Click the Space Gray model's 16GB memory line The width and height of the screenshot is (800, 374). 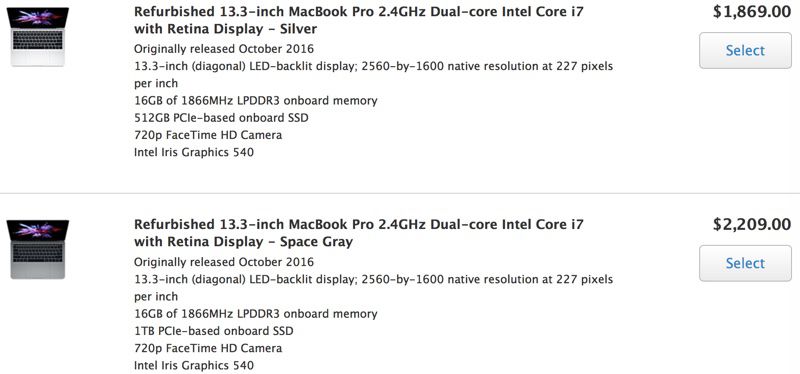[256, 313]
